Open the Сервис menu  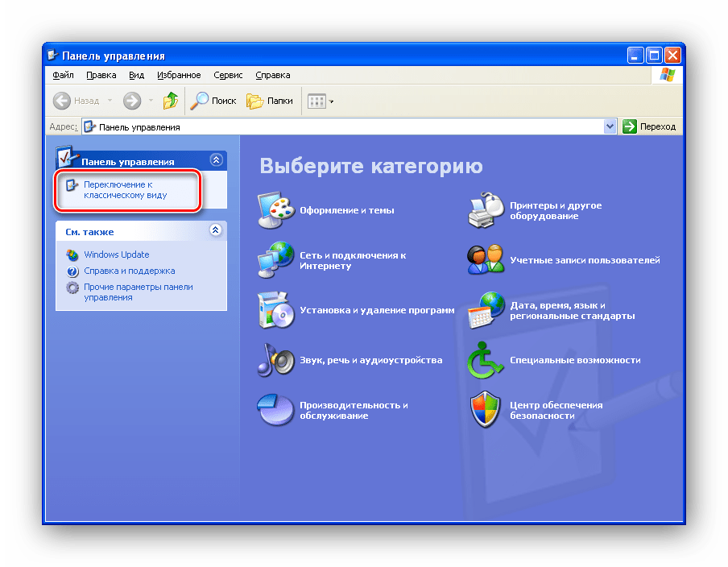tap(228, 75)
